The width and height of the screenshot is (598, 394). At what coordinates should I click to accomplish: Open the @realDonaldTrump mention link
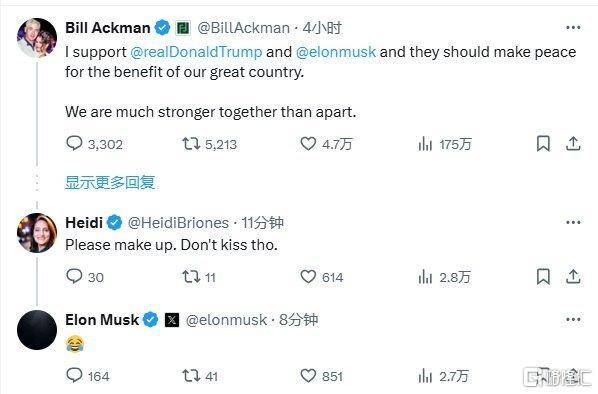click(x=196, y=52)
